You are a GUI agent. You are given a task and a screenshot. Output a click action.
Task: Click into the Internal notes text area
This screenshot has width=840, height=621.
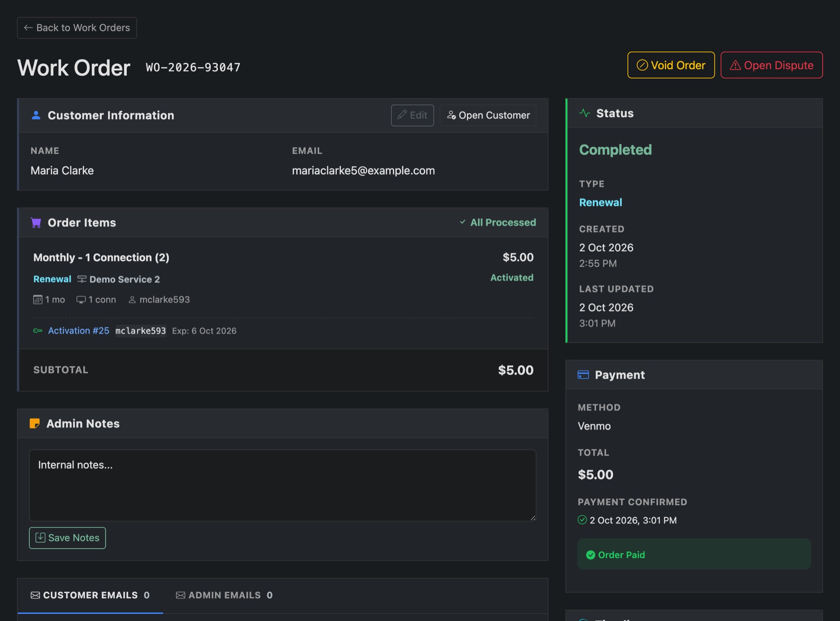283,485
